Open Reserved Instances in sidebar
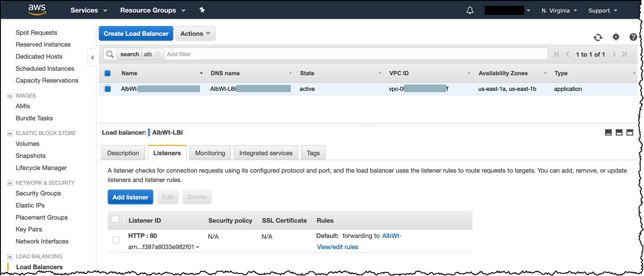644x276 pixels. pyautogui.click(x=43, y=45)
